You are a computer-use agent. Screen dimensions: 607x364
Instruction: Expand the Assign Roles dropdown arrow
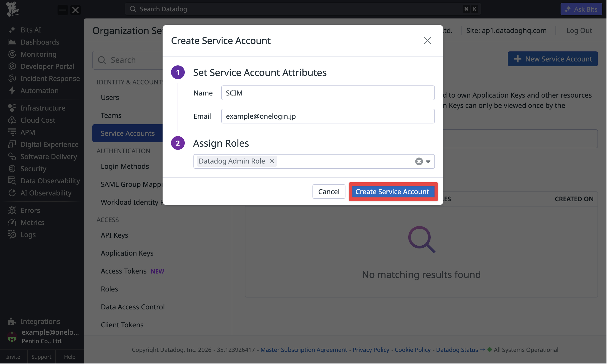[x=428, y=162]
